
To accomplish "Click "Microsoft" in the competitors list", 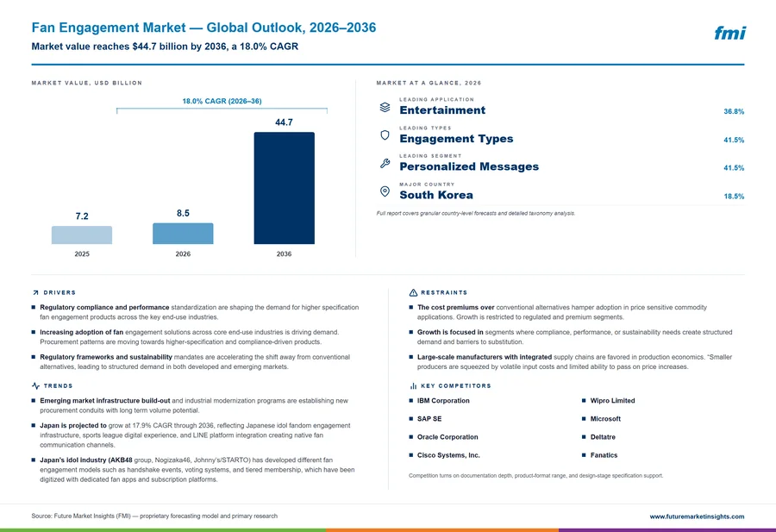I will [x=605, y=419].
